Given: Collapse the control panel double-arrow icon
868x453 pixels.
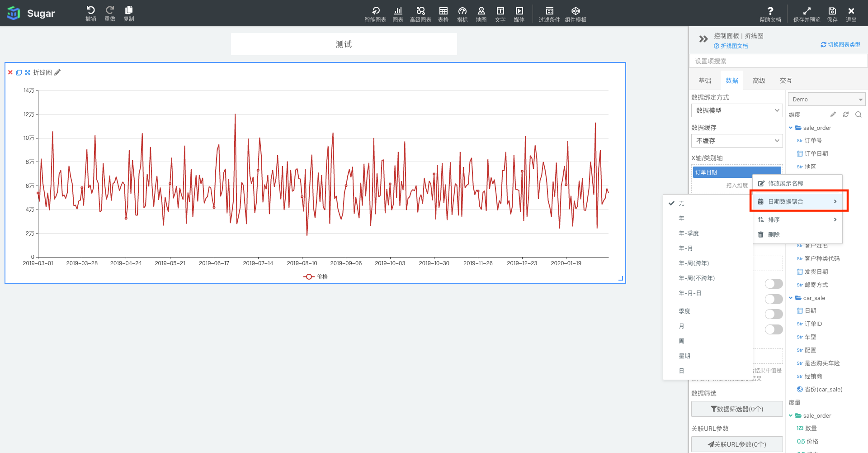Looking at the screenshot, I should point(703,39).
